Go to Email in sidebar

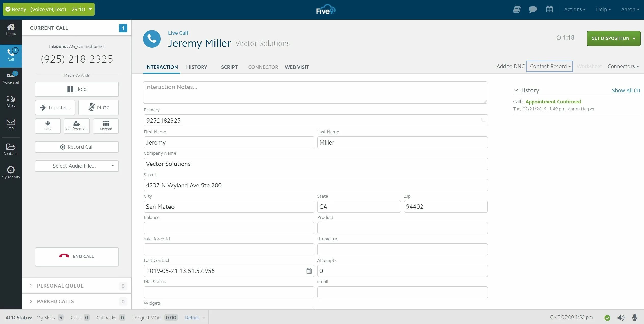tap(11, 124)
